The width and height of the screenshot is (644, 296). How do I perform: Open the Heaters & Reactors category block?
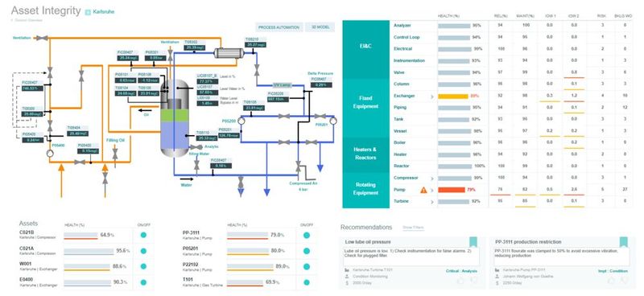(365, 154)
